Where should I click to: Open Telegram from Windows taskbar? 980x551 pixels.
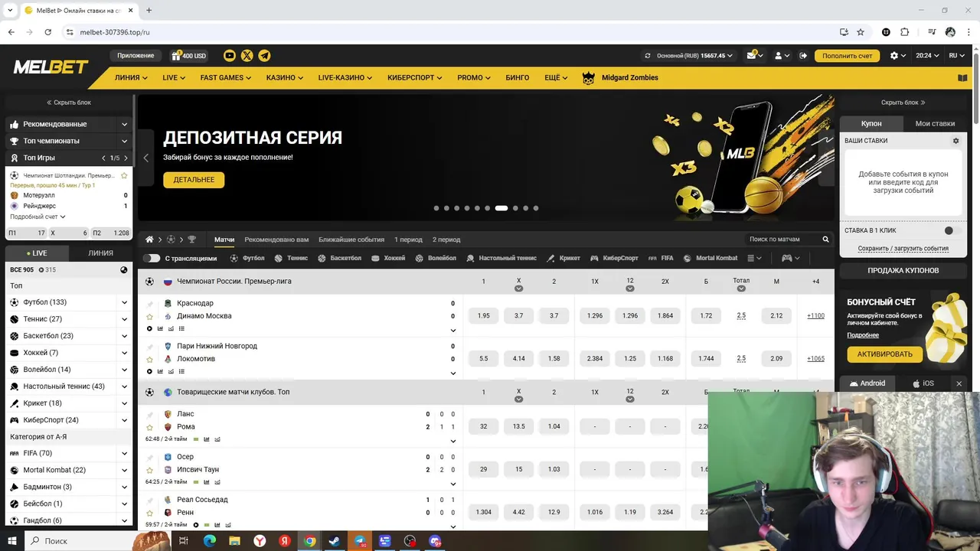coord(360,541)
